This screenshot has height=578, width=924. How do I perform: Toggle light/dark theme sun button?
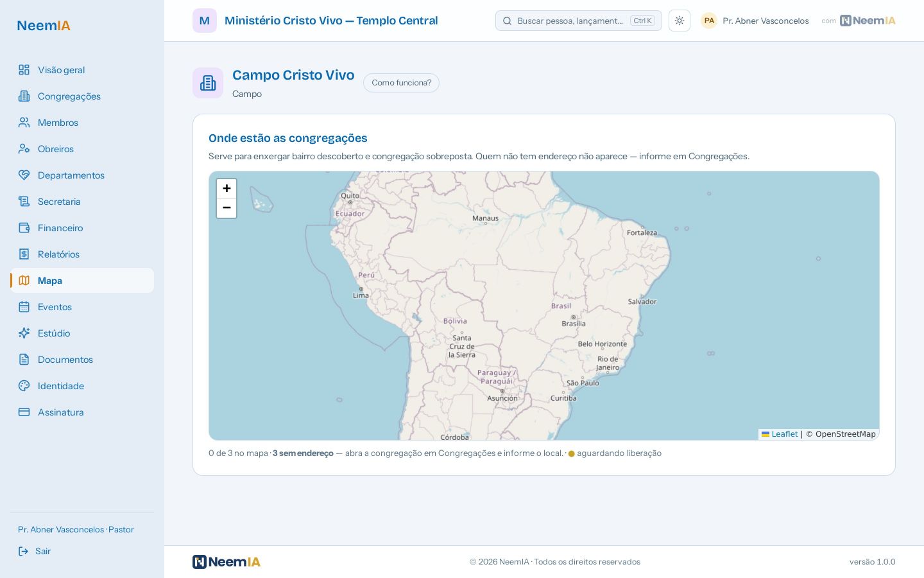pyautogui.click(x=680, y=21)
